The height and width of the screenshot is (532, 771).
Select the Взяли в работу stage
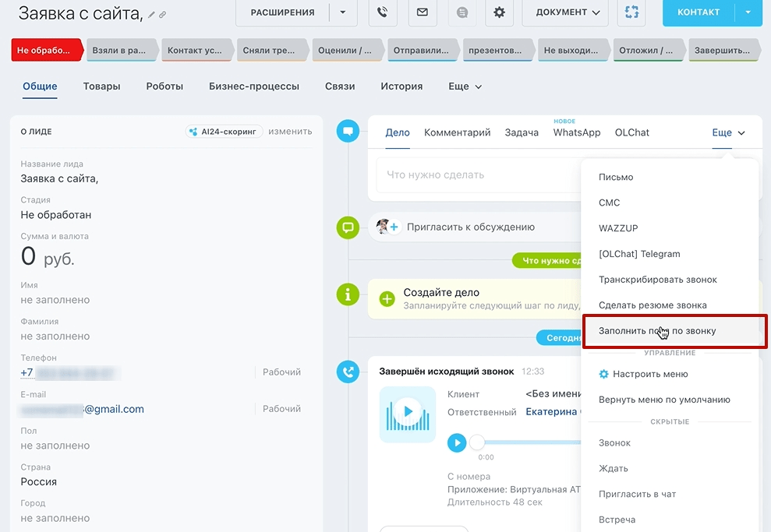pyautogui.click(x=121, y=50)
